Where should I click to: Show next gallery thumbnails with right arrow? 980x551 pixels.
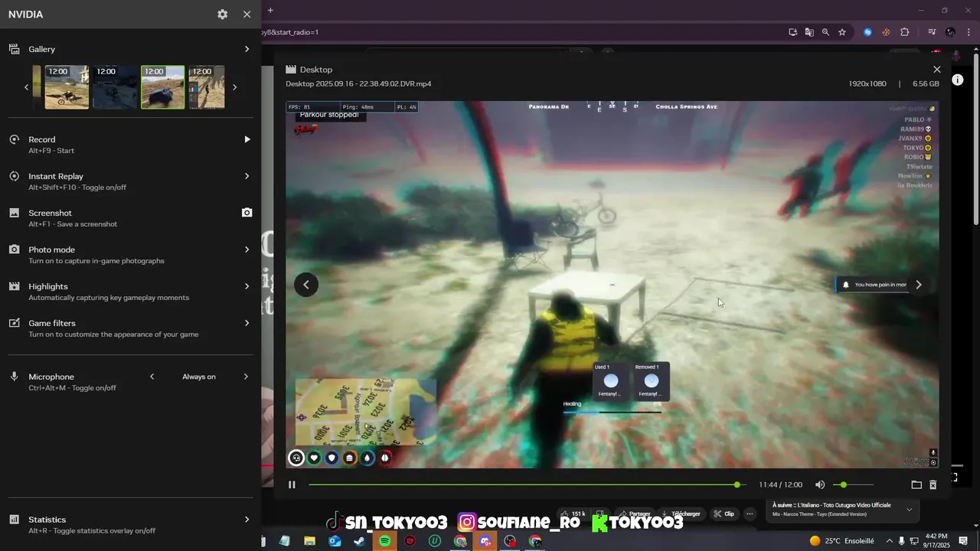coord(234,87)
